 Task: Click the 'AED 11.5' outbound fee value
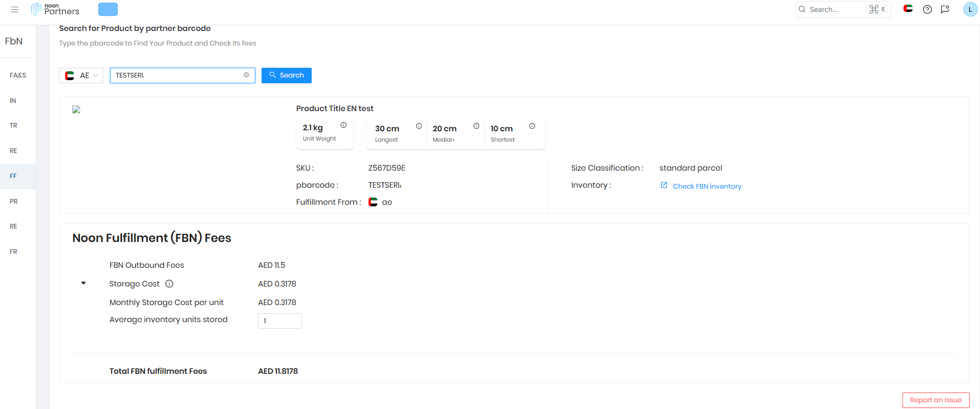point(271,265)
